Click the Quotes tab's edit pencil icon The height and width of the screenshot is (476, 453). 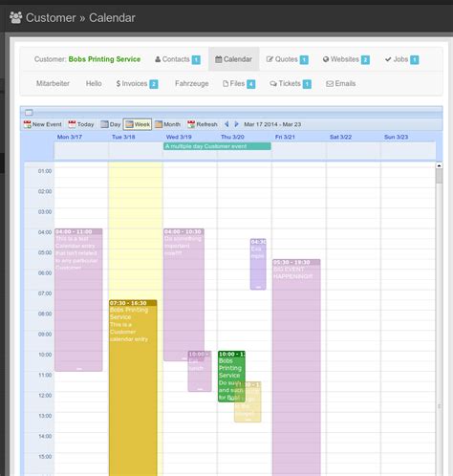coord(270,59)
